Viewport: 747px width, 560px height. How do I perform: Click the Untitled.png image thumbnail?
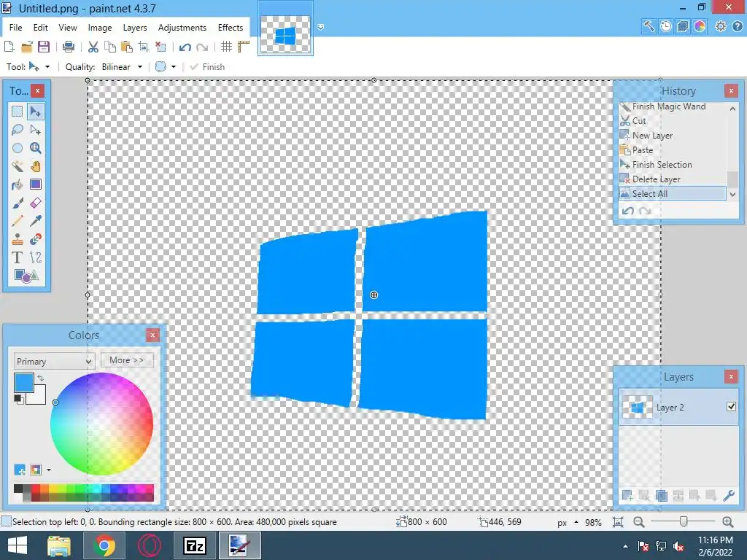pos(285,35)
